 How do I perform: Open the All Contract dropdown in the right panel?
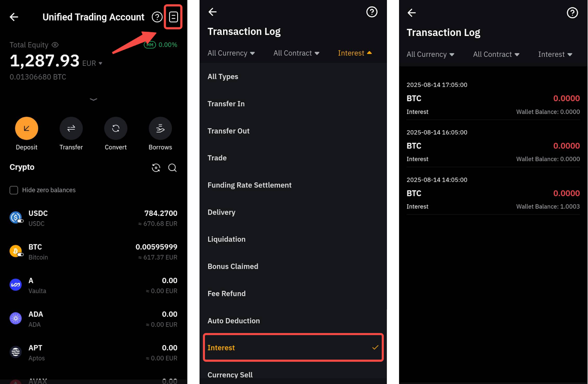[x=496, y=54]
